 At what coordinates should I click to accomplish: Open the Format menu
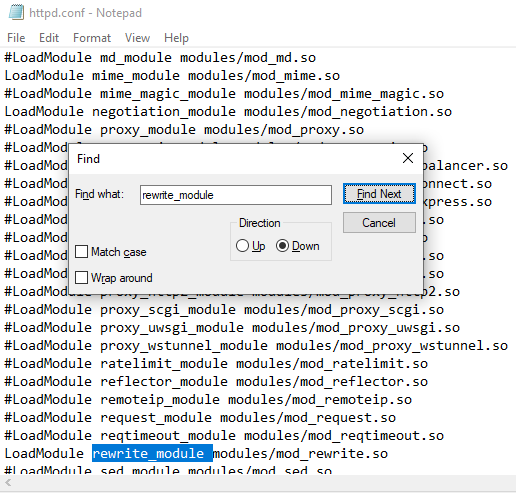(x=92, y=38)
